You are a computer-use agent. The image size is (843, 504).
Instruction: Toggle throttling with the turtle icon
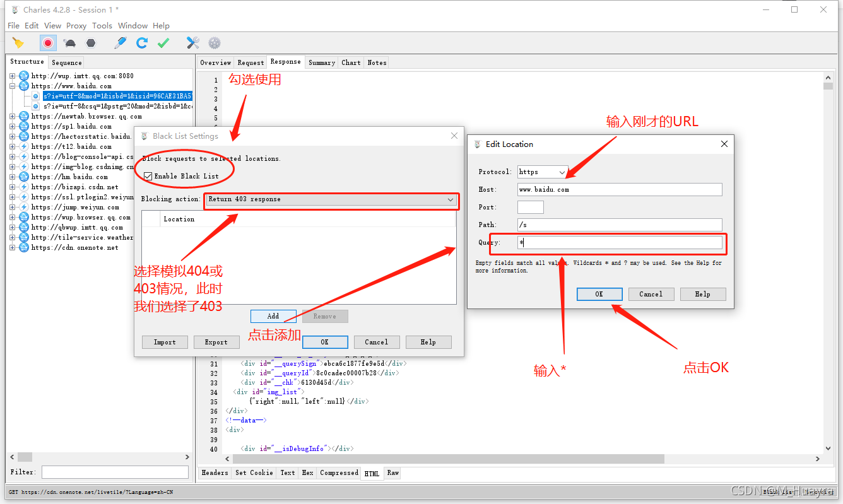point(70,43)
